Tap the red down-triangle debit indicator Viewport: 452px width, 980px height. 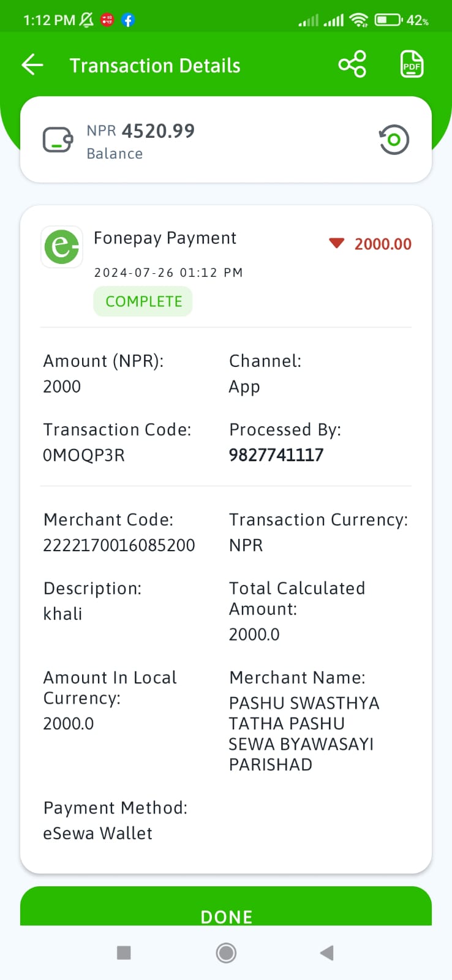coord(337,243)
